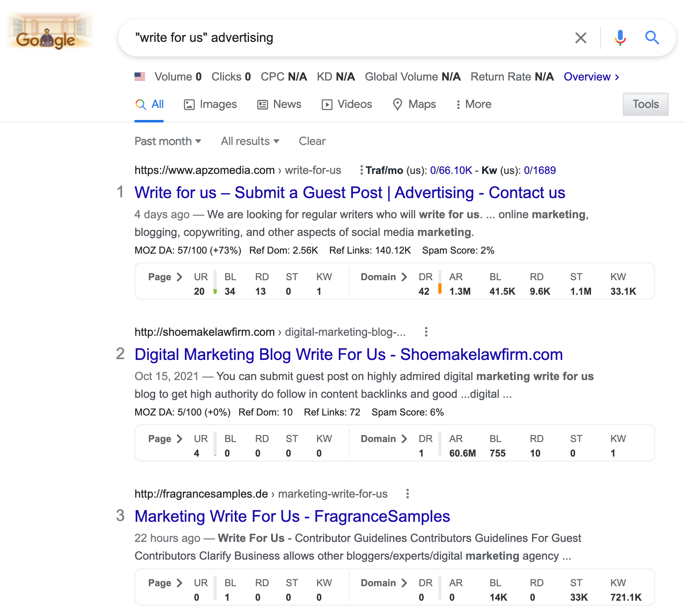The width and height of the screenshot is (684, 616).
Task: Open the Marketing Write For Us result
Action: pos(292,516)
